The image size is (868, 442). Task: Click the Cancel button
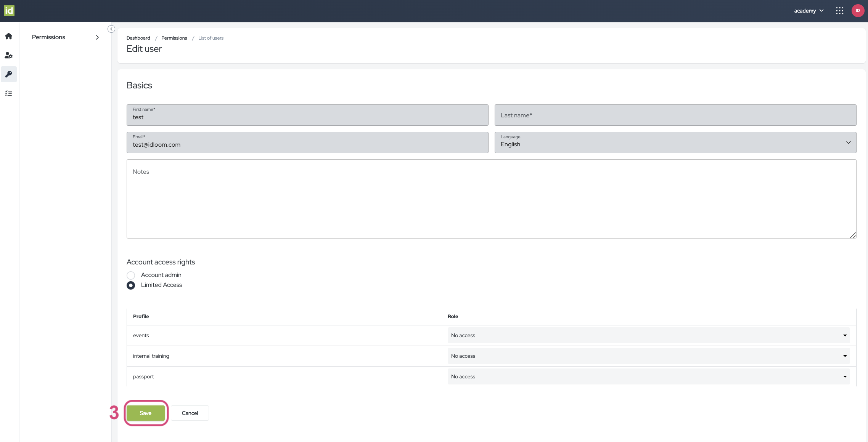pyautogui.click(x=190, y=413)
